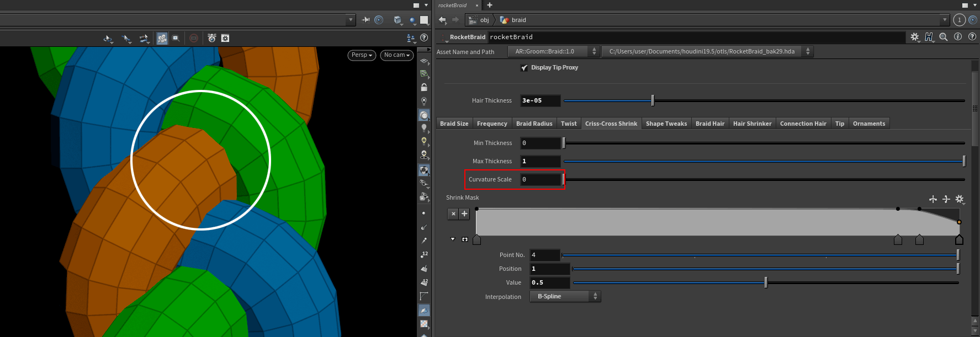Image resolution: width=980 pixels, height=337 pixels.
Task: Click the blue target icon in parameter pane
Action: point(973,20)
